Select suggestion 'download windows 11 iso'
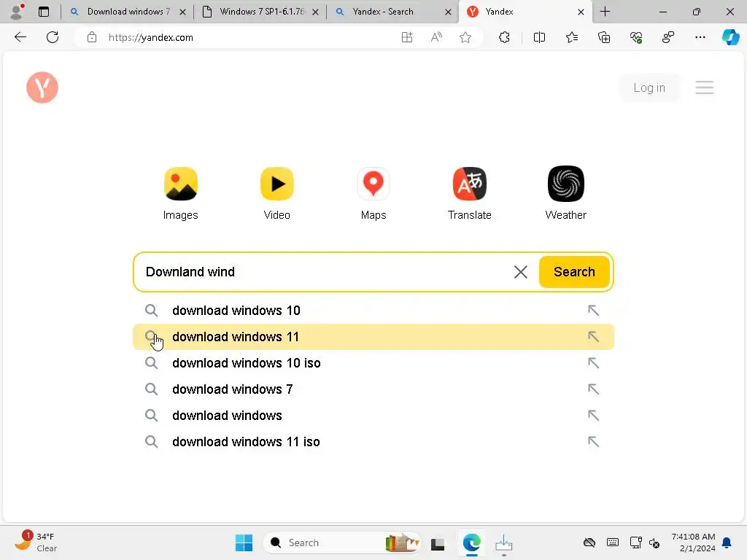The image size is (747, 560). [373, 441]
